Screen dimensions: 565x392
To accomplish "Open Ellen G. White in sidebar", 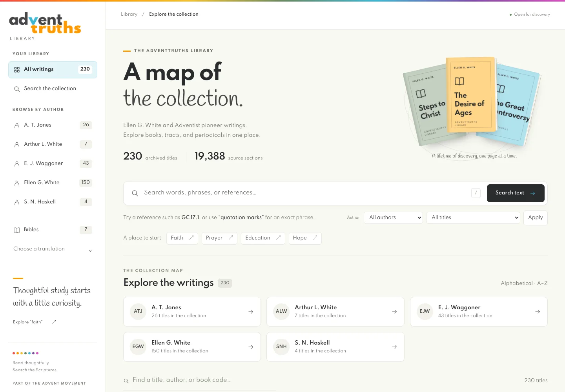I will [53, 183].
